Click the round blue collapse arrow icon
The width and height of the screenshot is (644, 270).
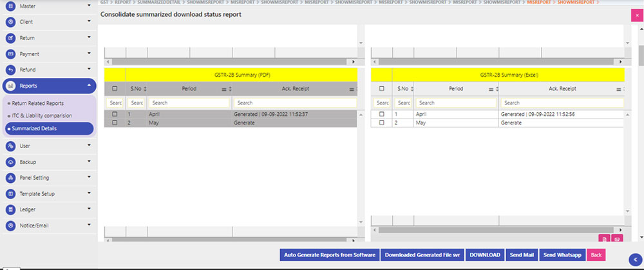tap(632, 259)
